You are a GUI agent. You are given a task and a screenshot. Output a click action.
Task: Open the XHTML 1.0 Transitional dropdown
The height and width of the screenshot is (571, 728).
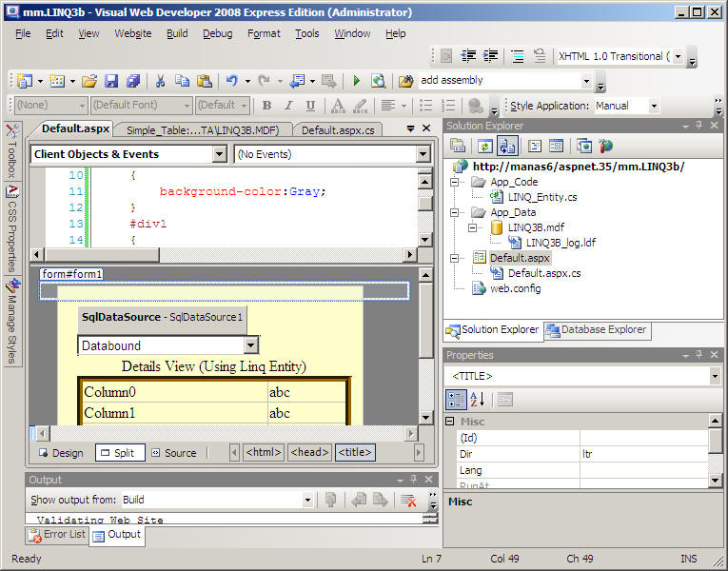[678, 57]
